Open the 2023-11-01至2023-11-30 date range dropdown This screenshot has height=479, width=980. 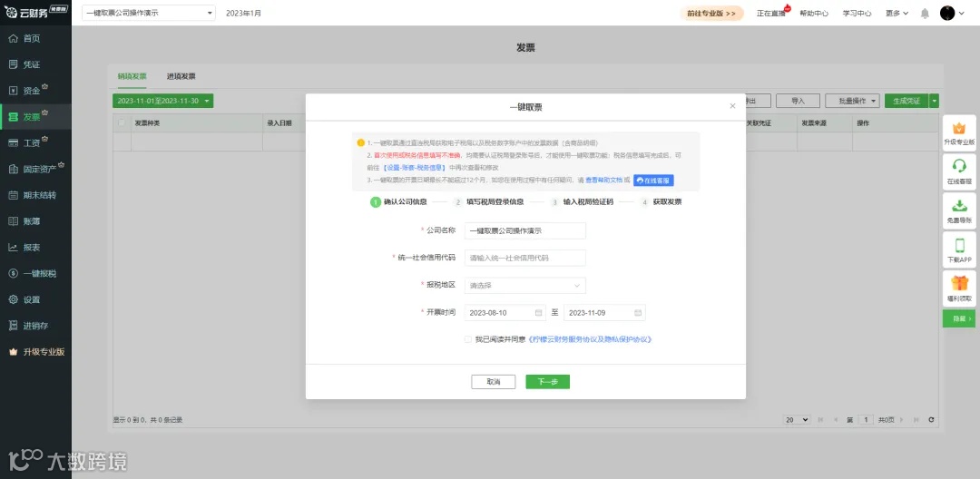[163, 101]
